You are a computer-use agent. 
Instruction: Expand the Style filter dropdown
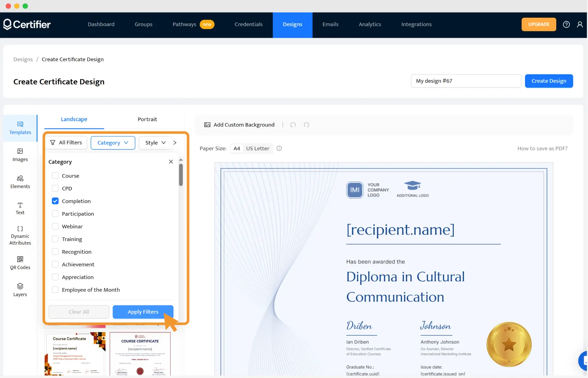point(155,143)
